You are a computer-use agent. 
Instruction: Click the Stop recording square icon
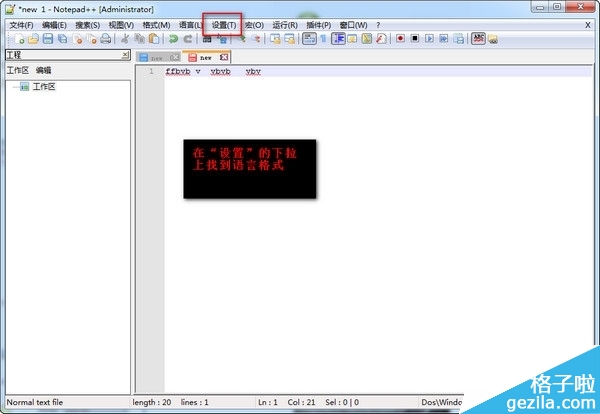414,39
